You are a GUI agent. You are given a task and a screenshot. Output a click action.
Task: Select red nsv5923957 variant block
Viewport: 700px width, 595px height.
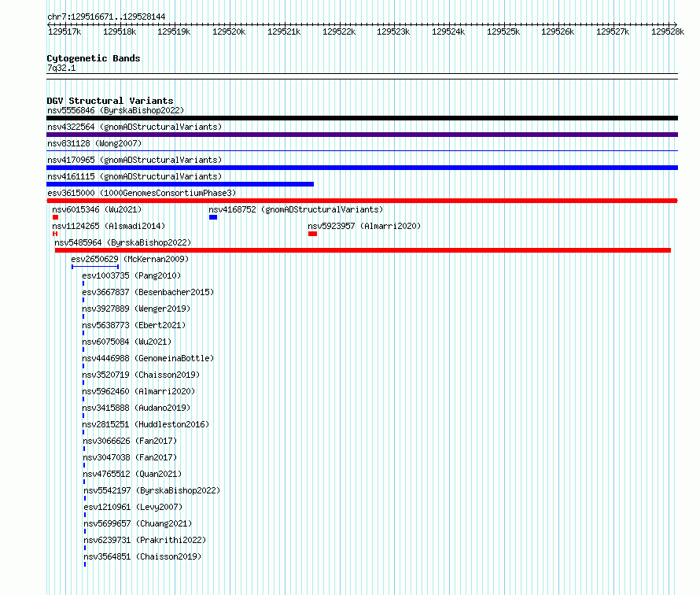coord(312,234)
